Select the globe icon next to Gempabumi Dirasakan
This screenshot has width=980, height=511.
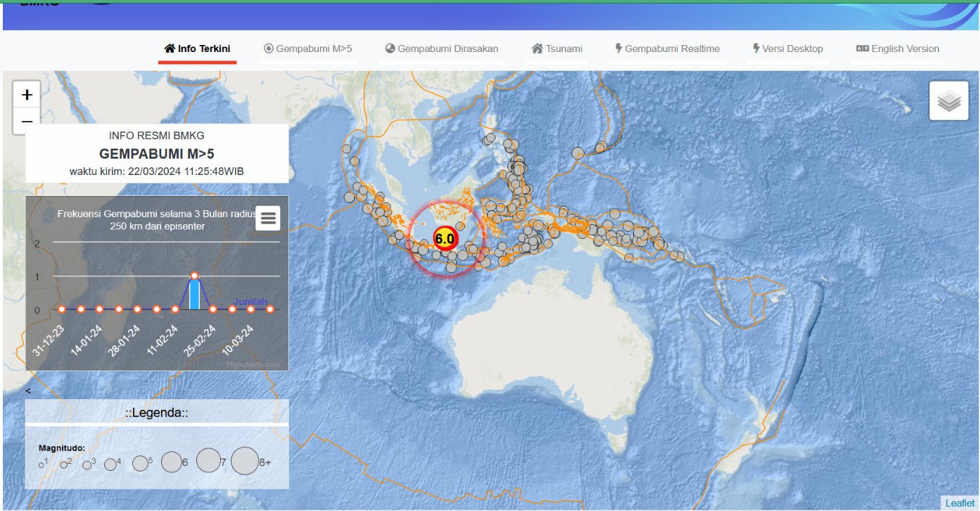(x=389, y=48)
